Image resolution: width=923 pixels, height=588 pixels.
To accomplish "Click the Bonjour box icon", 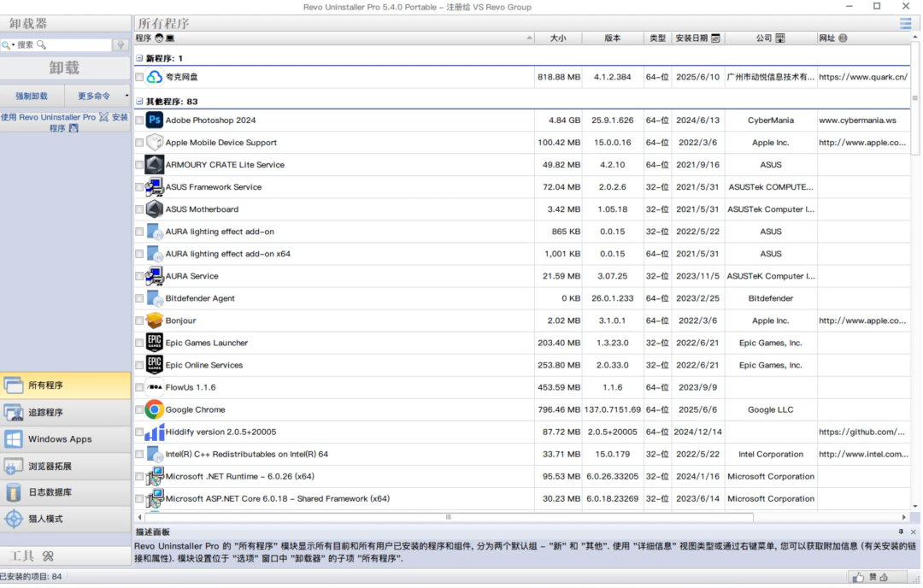I will coord(154,320).
